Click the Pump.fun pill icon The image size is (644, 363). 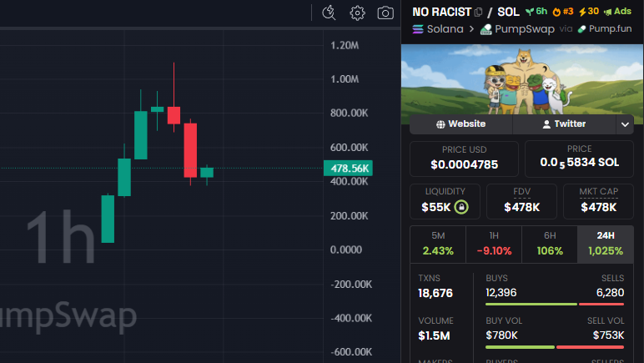coord(581,29)
